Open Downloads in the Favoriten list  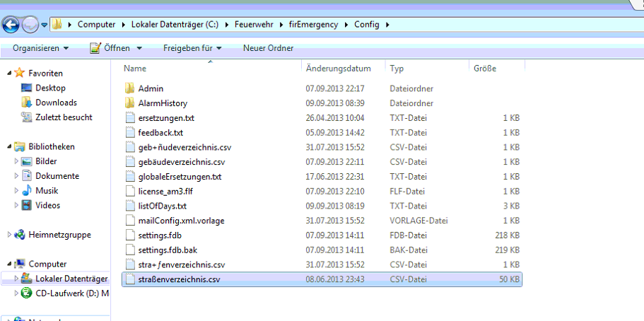56,103
